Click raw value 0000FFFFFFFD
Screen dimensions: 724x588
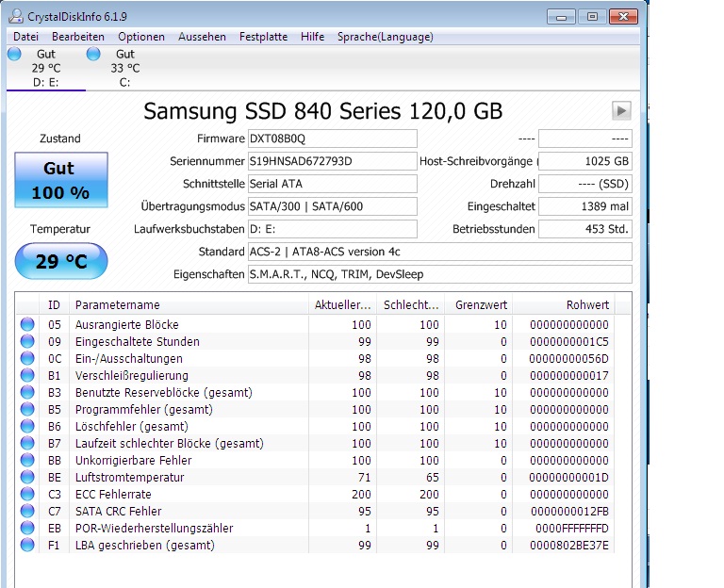(x=572, y=529)
